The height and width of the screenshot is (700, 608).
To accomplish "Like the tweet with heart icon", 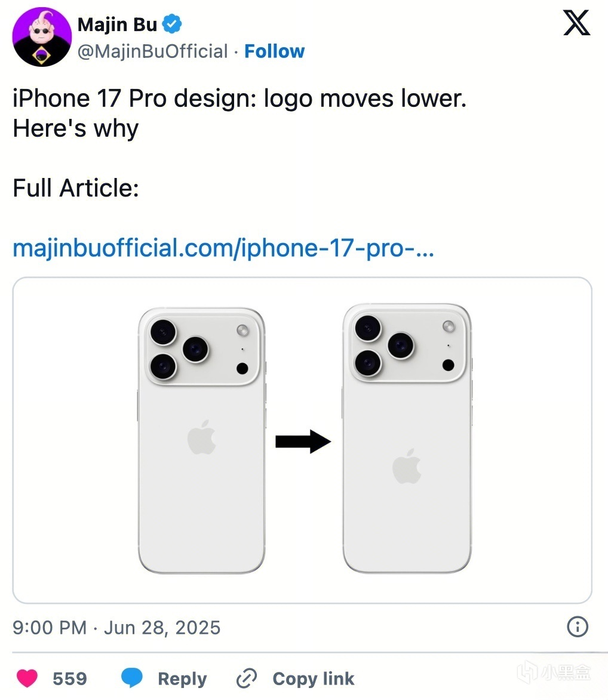I will tap(27, 678).
